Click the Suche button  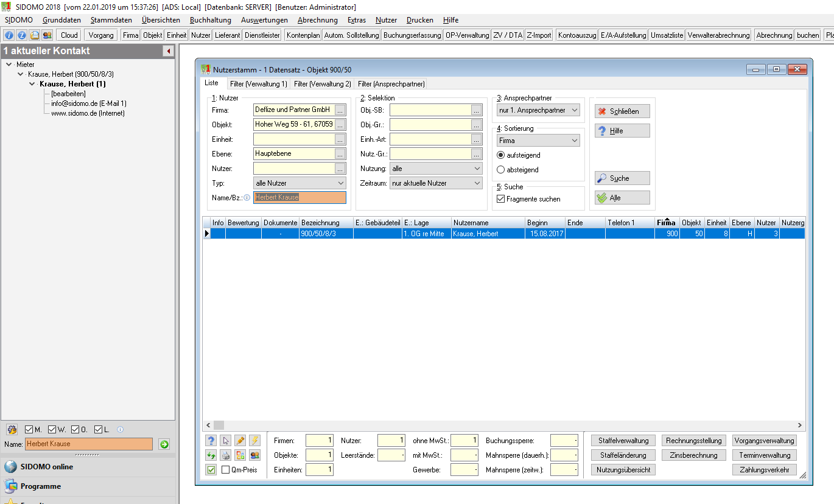[622, 178]
